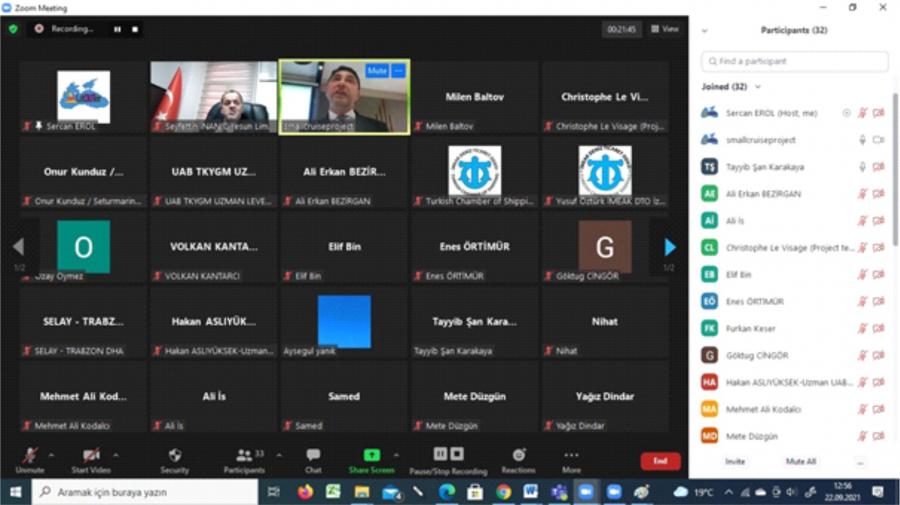Collapse the Joined (32) participant list
This screenshot has height=505, width=900.
(757, 87)
